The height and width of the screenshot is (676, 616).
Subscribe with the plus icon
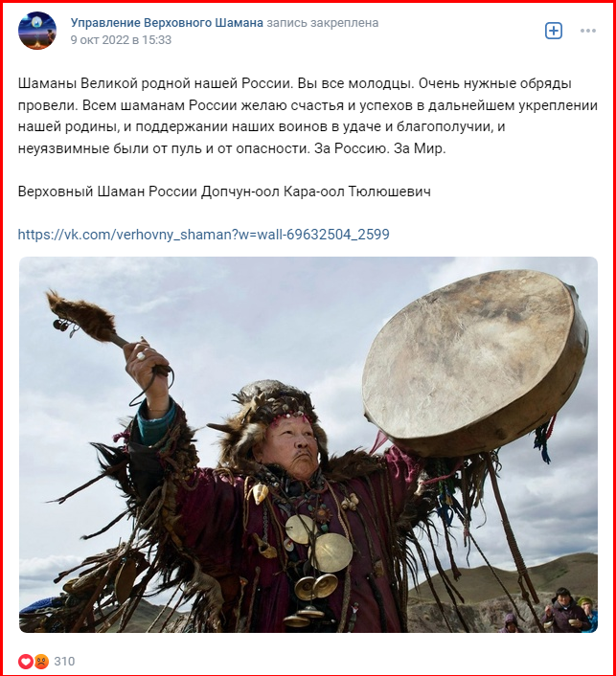point(554,31)
